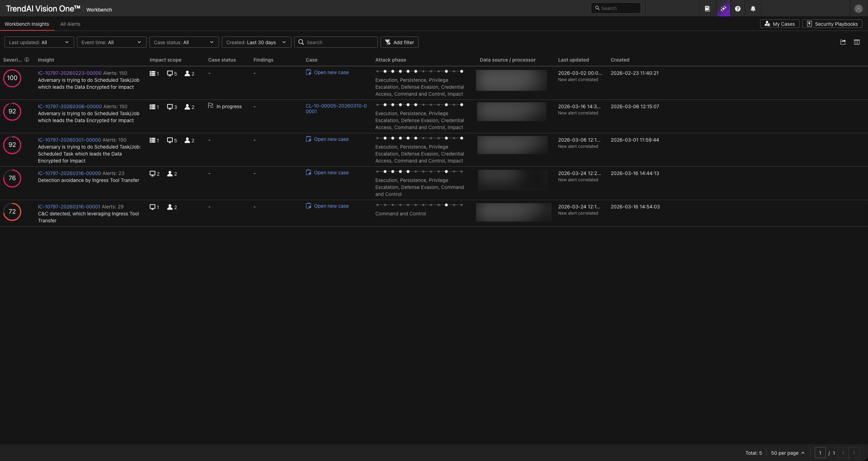Image resolution: width=868 pixels, height=461 pixels.
Task: Click the Severity column info icon
Action: [27, 60]
